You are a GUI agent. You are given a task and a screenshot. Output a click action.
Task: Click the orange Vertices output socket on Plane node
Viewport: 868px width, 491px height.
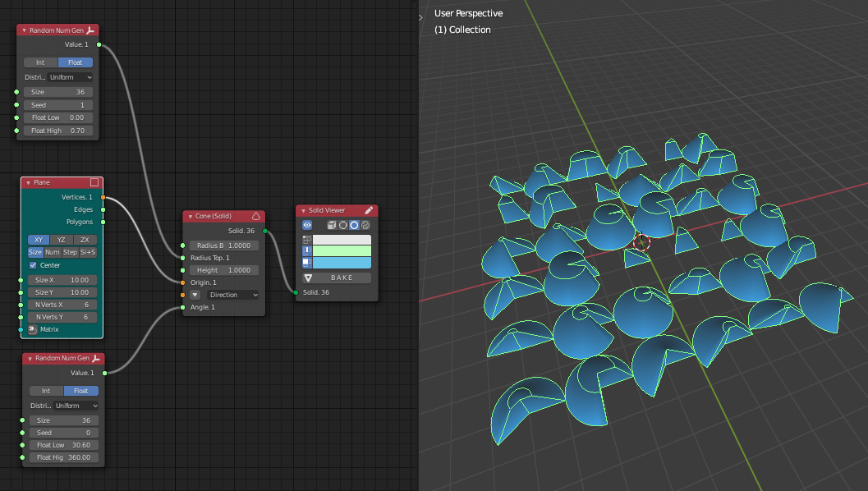tap(103, 197)
